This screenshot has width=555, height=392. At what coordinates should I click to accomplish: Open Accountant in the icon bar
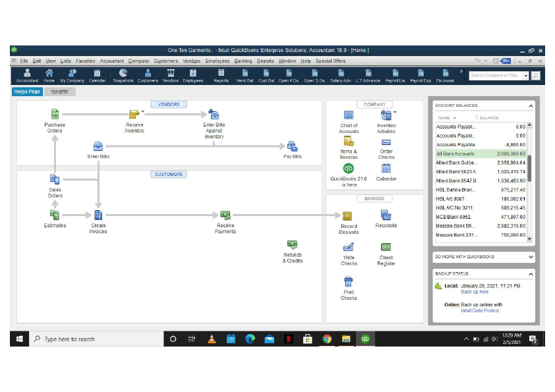[27, 76]
